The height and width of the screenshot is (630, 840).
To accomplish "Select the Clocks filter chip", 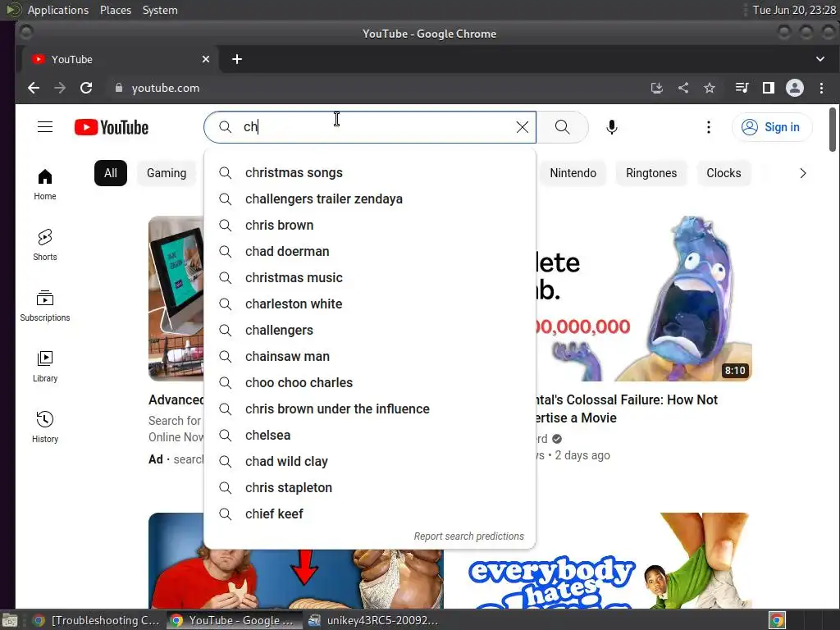I will coord(724,173).
